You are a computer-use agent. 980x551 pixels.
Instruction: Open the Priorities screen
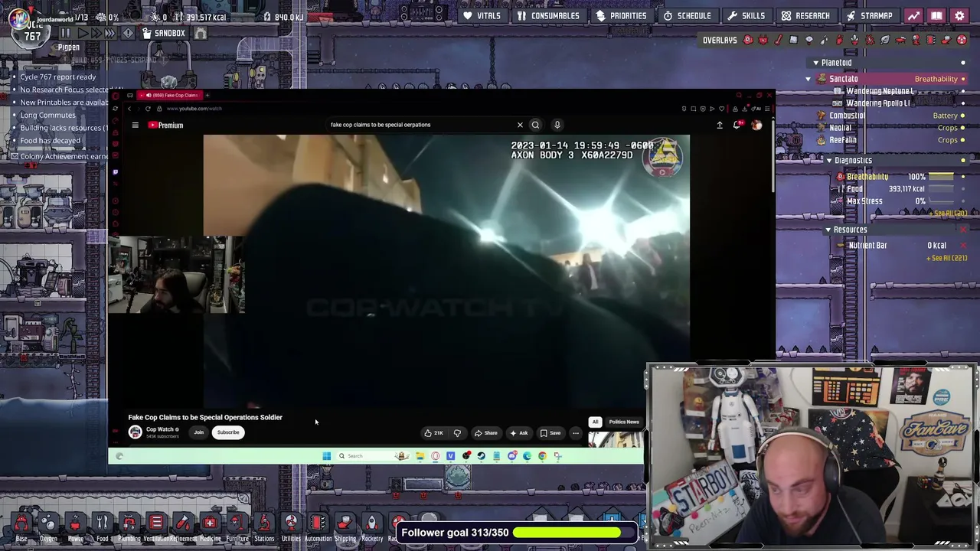tap(622, 15)
